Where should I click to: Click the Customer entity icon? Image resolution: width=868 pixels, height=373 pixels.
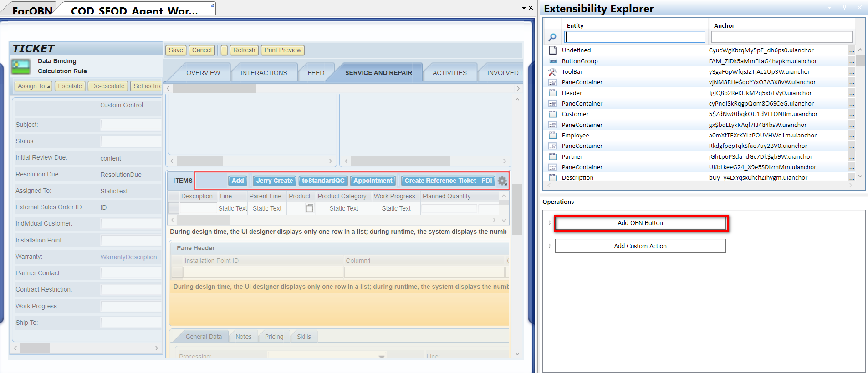(552, 114)
